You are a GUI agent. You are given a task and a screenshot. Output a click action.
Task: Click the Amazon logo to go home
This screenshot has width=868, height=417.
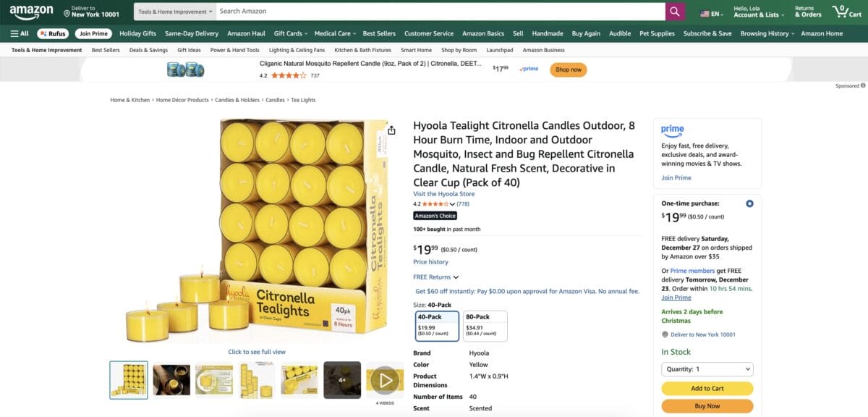tap(30, 10)
